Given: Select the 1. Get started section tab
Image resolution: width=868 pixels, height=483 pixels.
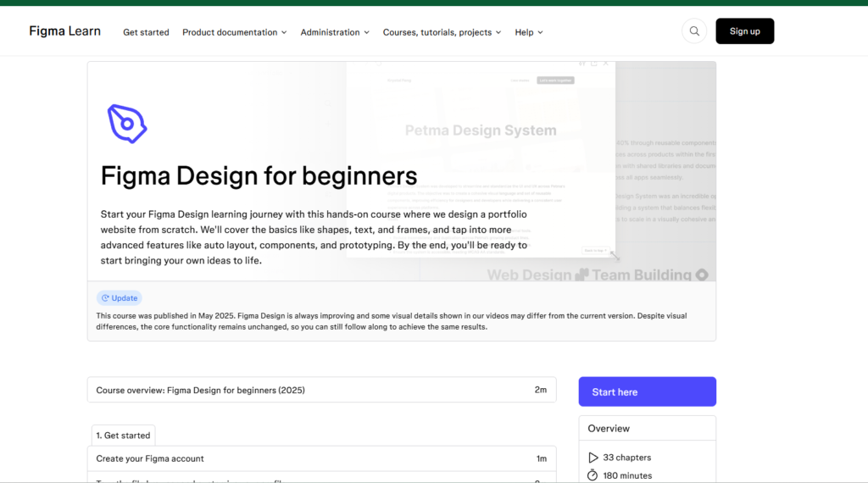Looking at the screenshot, I should click(123, 436).
